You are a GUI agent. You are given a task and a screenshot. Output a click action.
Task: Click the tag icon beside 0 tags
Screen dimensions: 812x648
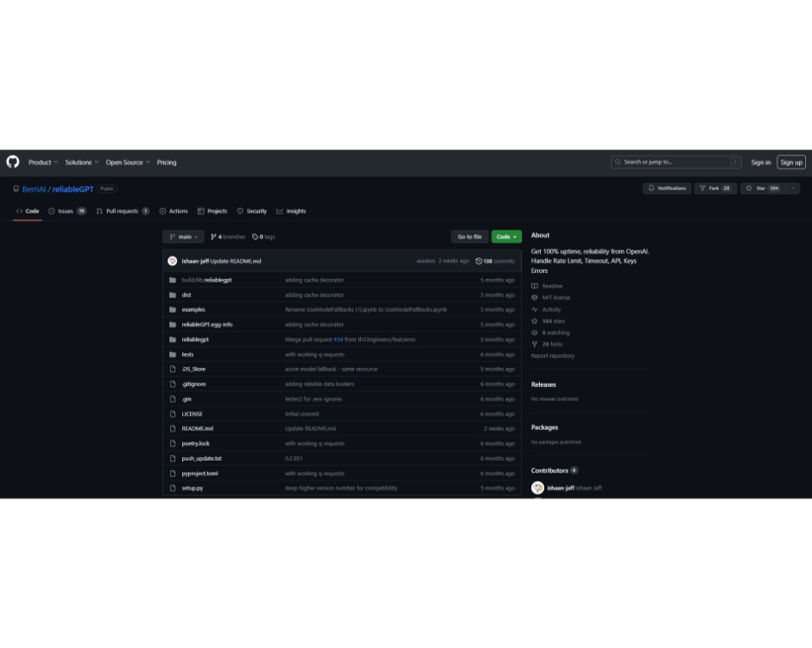[255, 237]
